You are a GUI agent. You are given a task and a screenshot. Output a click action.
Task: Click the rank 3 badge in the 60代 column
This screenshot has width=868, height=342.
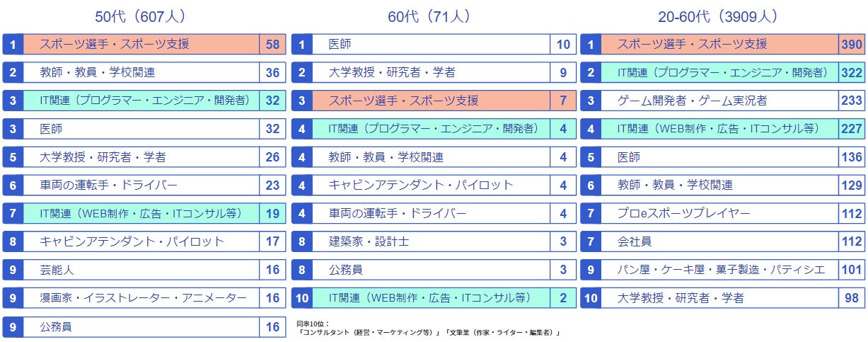pyautogui.click(x=301, y=101)
